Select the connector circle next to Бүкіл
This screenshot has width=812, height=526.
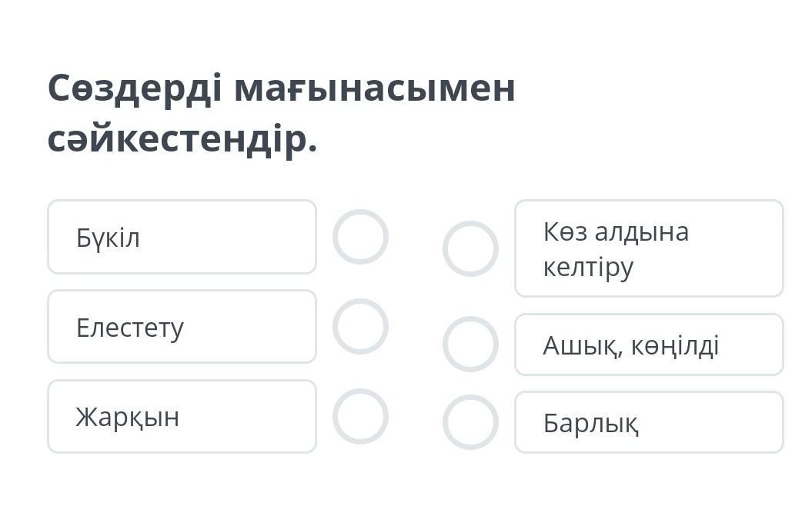point(360,237)
